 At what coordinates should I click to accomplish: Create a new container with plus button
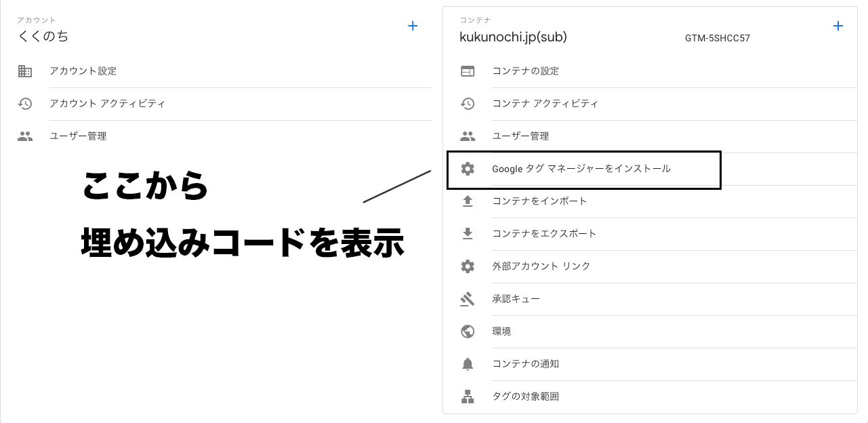(838, 26)
